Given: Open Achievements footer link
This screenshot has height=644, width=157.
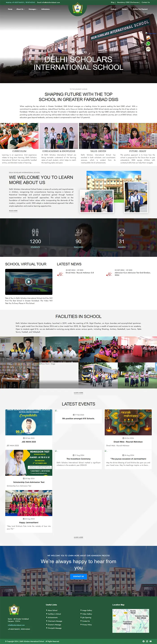Looking at the screenshot, I should click(52, 617).
